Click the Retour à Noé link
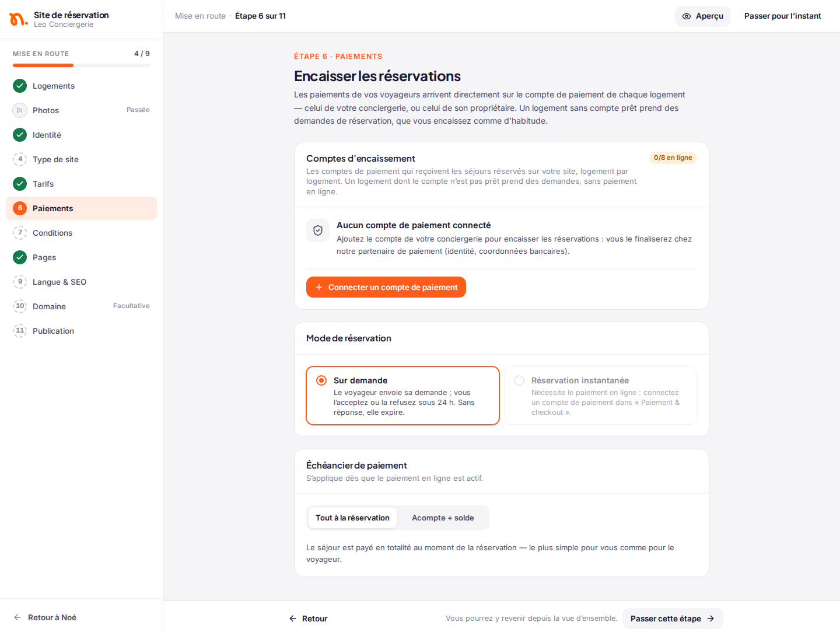 45,617
